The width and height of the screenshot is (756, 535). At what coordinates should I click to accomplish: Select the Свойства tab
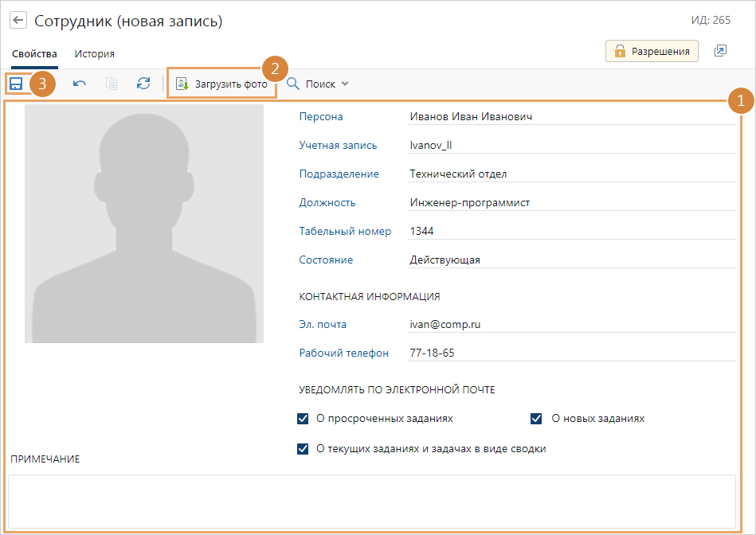coord(34,54)
